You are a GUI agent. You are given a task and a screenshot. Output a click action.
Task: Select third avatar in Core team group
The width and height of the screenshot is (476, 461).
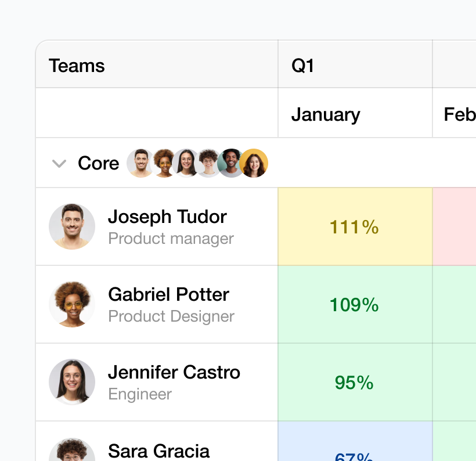point(186,163)
